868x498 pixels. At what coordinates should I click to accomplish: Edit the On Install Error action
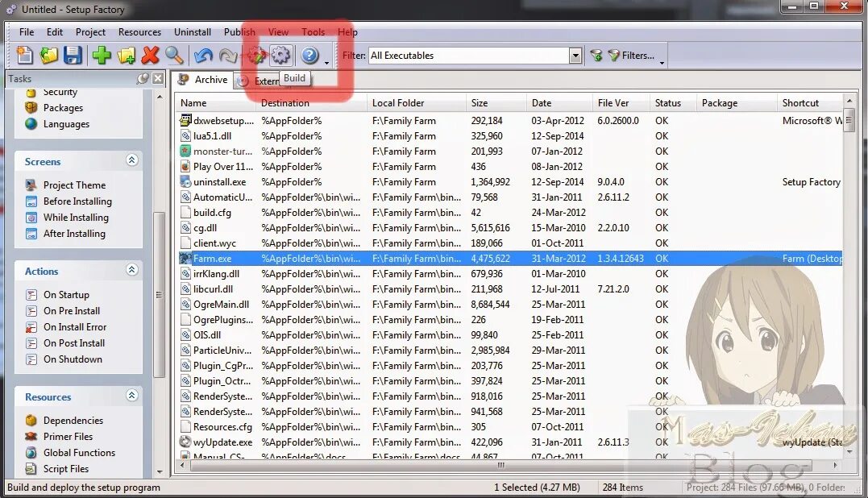75,326
